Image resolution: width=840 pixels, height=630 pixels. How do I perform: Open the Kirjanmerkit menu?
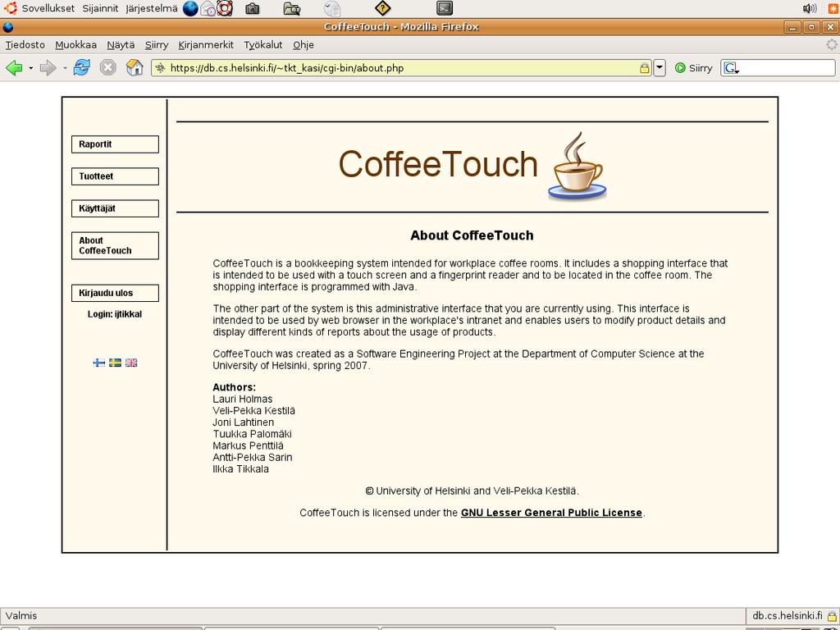pos(206,45)
